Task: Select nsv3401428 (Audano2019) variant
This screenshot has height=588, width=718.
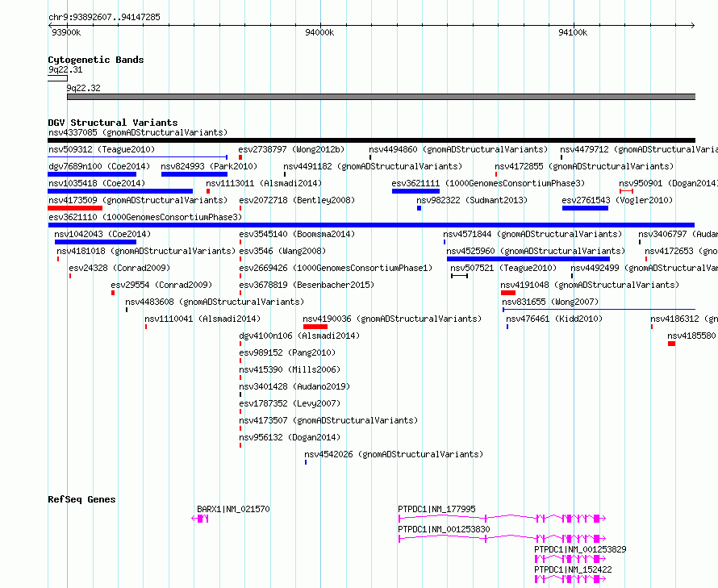Action: coord(295,387)
